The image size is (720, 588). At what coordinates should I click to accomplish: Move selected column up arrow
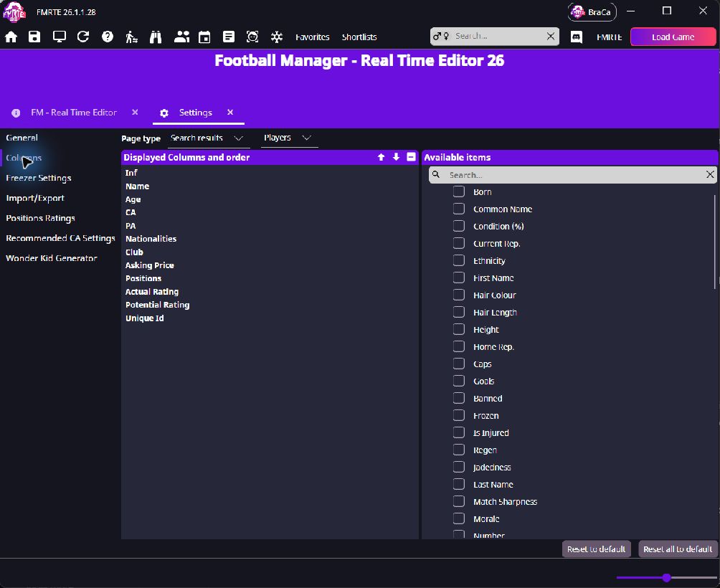(381, 157)
